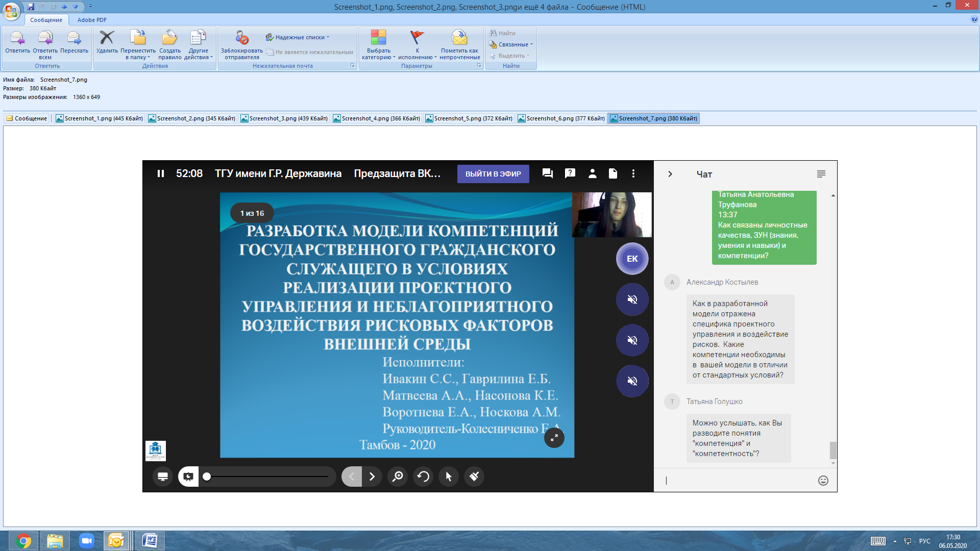980x551 pixels.
Task: Open Outlook help question mark icon
Action: [974, 19]
